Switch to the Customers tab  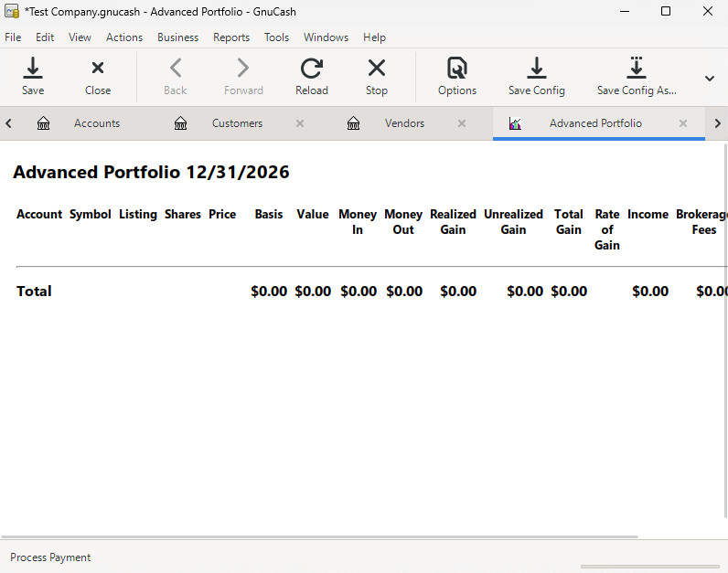point(237,123)
